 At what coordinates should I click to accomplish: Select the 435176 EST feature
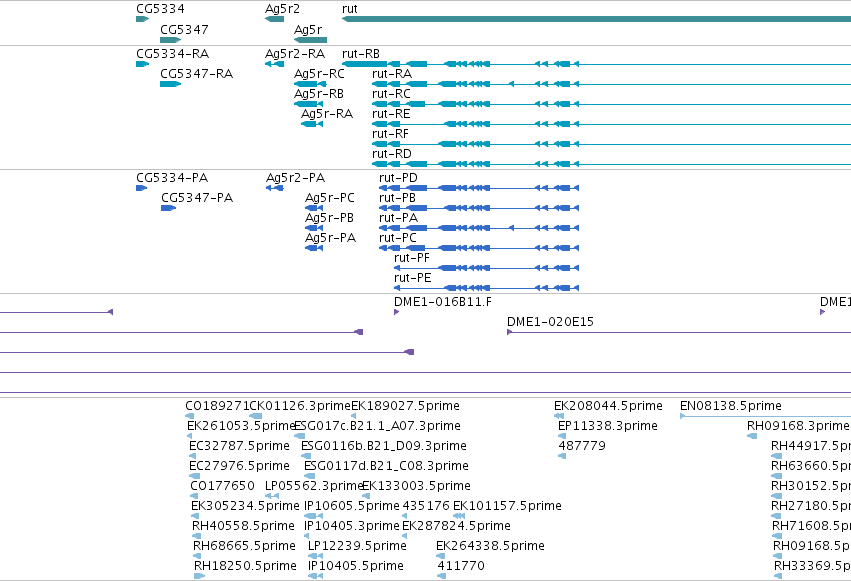[x=405, y=516]
